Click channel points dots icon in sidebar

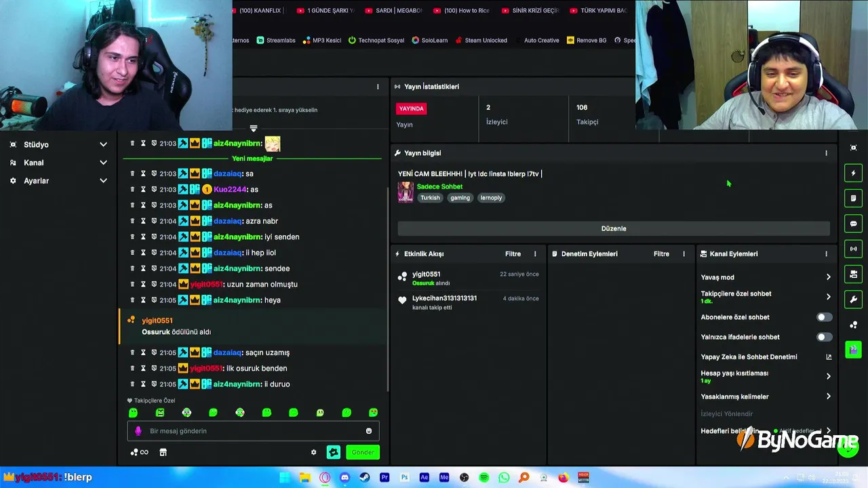point(853,325)
